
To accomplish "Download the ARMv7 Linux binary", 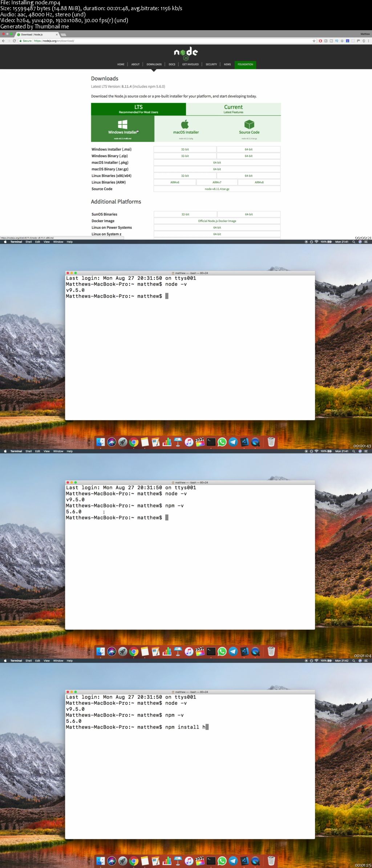I will (x=217, y=182).
